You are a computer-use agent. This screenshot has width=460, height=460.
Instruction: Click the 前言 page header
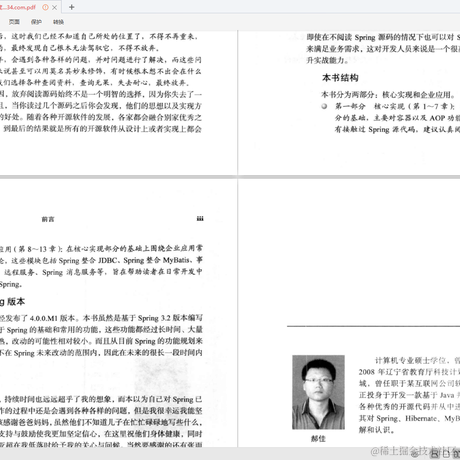(48, 219)
